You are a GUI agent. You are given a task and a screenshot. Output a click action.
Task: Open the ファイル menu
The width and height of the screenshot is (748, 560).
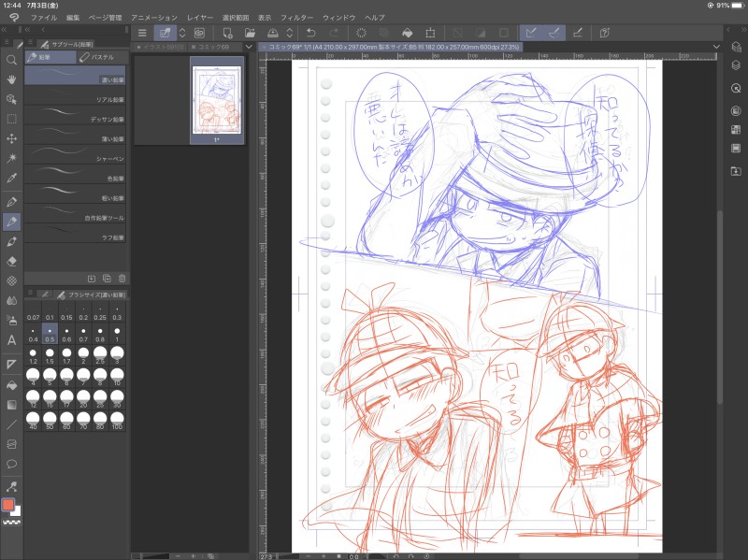pos(44,18)
